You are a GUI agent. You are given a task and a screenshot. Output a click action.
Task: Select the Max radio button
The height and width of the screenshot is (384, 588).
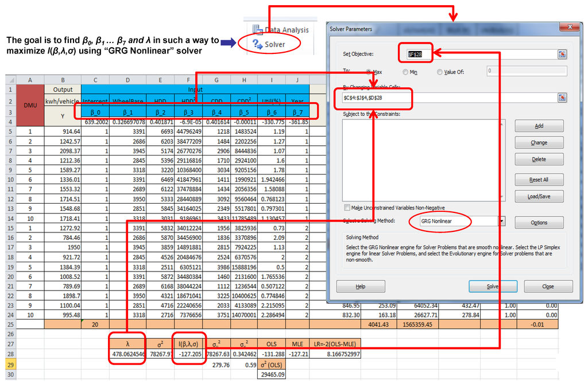tap(369, 72)
